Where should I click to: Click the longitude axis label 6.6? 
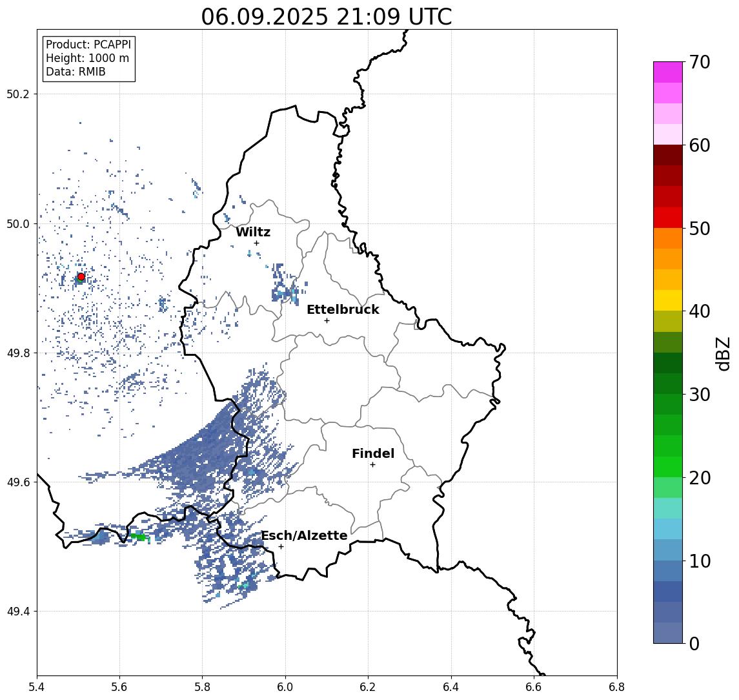click(534, 687)
